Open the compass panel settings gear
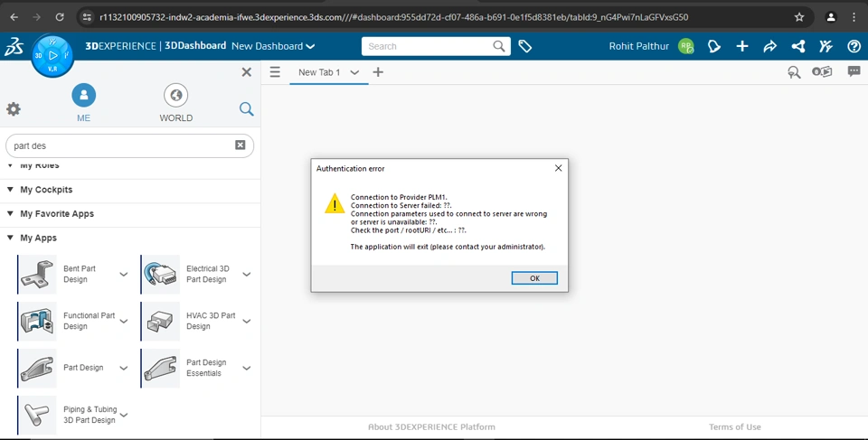The height and width of the screenshot is (440, 868). pyautogui.click(x=14, y=109)
